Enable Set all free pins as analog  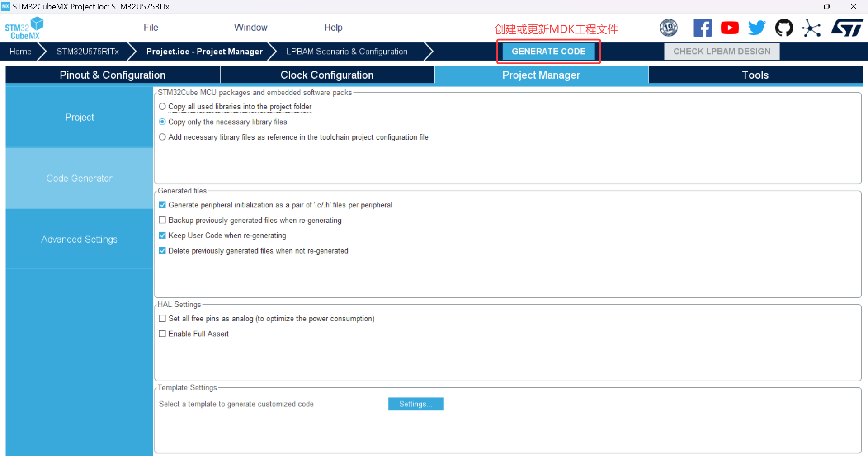[162, 319]
